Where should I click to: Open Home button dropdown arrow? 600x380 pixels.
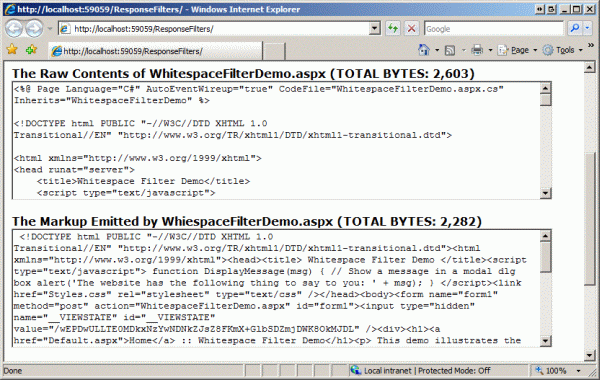click(x=437, y=50)
